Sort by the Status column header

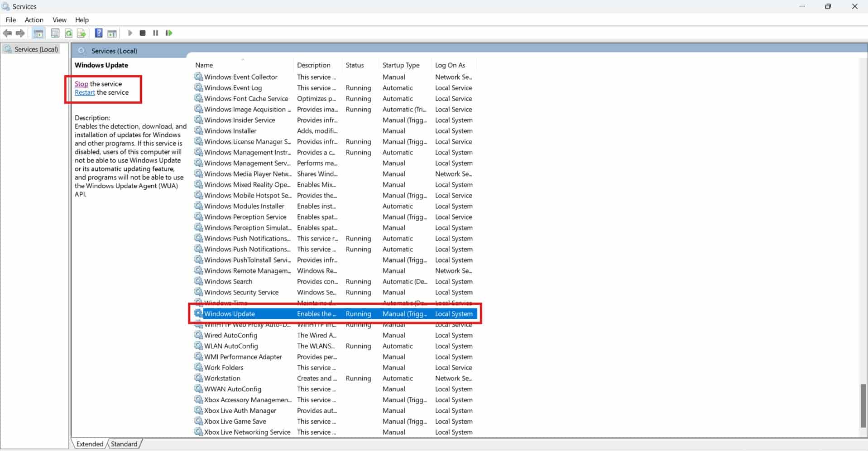(360, 65)
